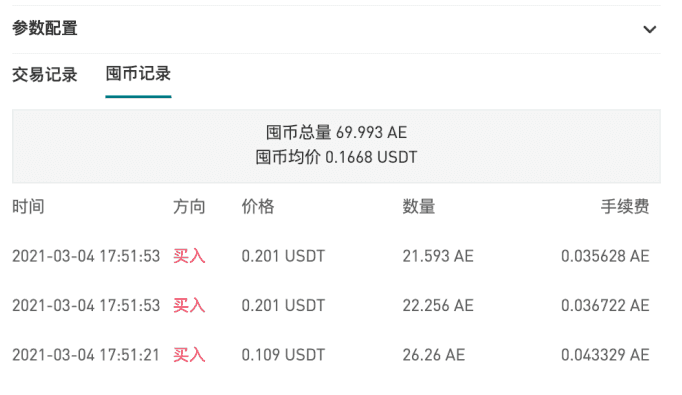Select the 21.593 AE quantity record
Screen dimensions: 682x395
click(438, 256)
